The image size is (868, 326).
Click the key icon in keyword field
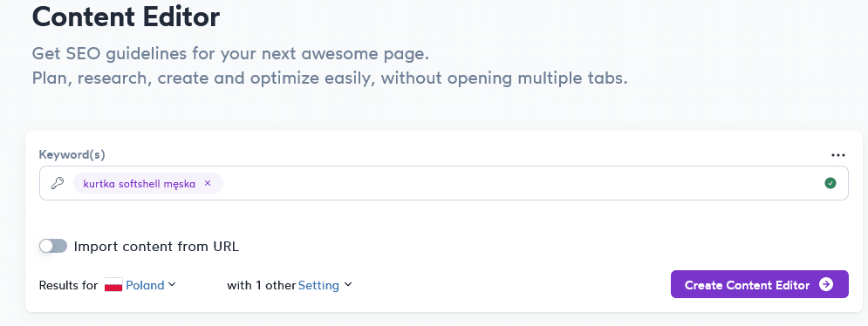[x=58, y=183]
